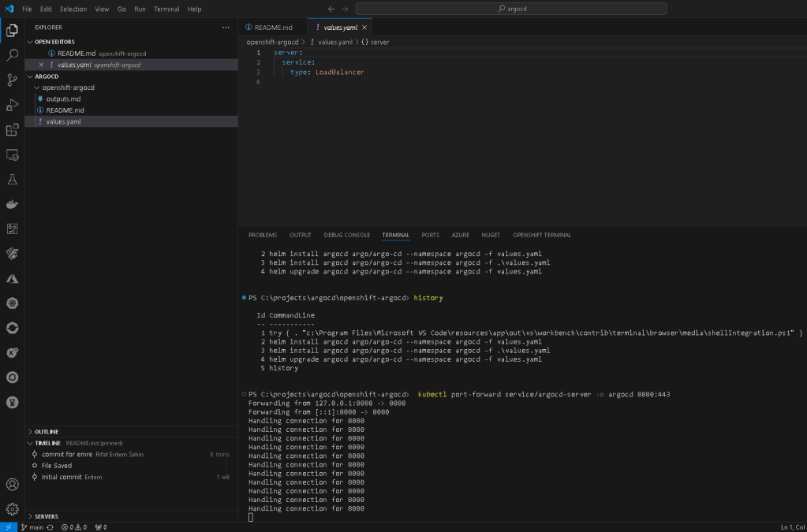Open the Terminal menu
Viewport: 807px width, 532px height.
pyautogui.click(x=166, y=9)
